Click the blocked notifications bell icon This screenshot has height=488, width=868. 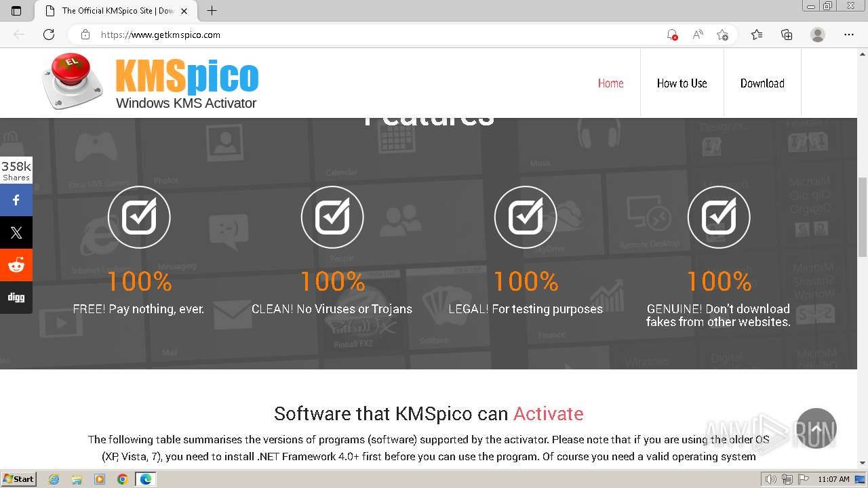tap(672, 35)
